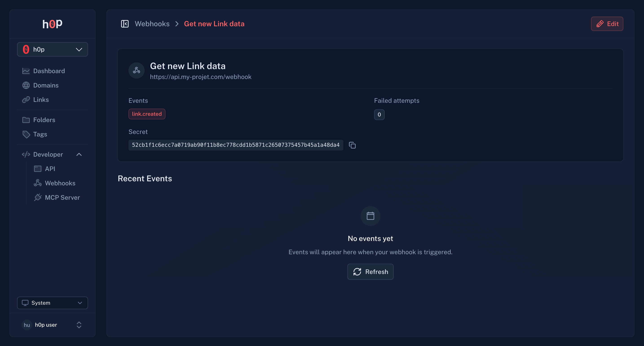Click the Get new Link data breadcrumb
The image size is (644, 346).
point(214,24)
